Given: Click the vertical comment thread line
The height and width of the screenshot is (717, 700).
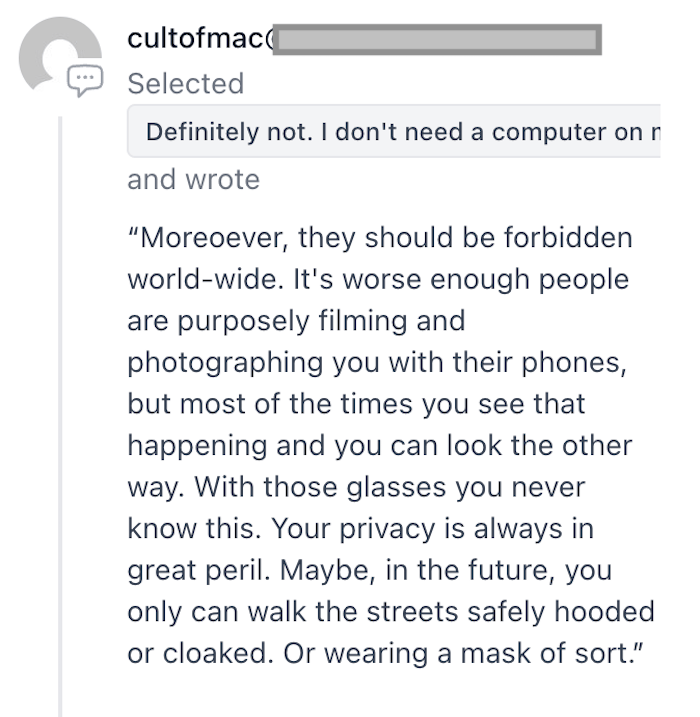Looking at the screenshot, I should click(x=60, y=416).
